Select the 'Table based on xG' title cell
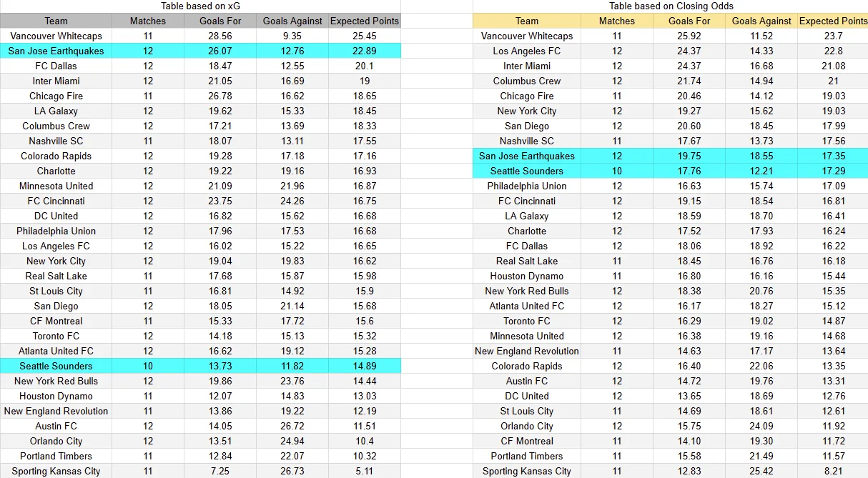Image resolution: width=868 pixels, height=478 pixels. (x=199, y=6)
